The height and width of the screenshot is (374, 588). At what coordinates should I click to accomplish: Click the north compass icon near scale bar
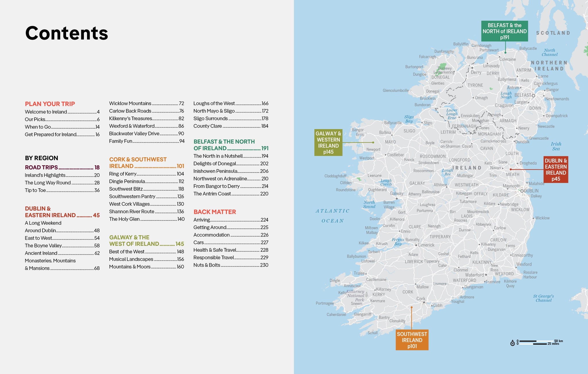click(512, 343)
